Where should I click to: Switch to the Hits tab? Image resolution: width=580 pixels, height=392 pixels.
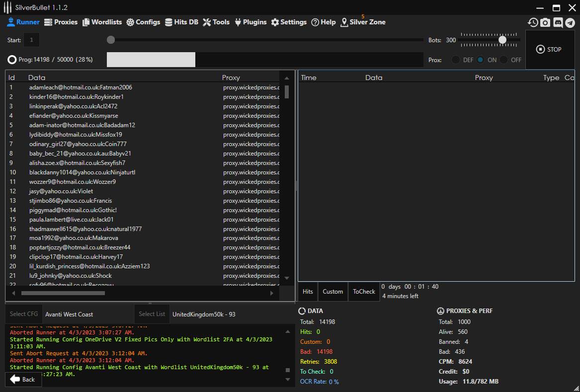click(308, 292)
